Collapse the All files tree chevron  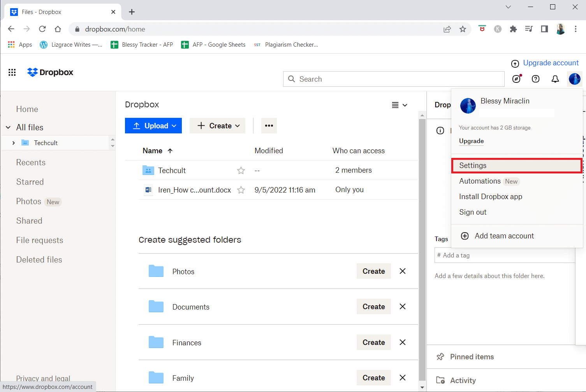pyautogui.click(x=8, y=128)
